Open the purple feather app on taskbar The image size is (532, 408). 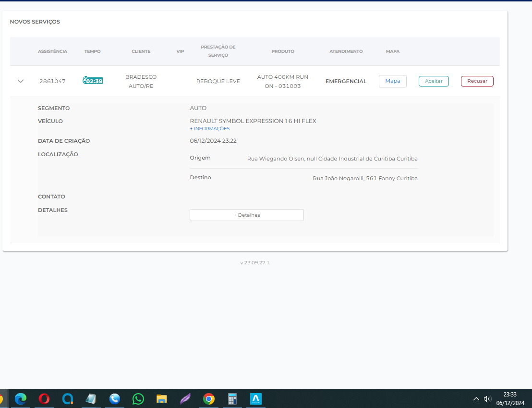185,399
